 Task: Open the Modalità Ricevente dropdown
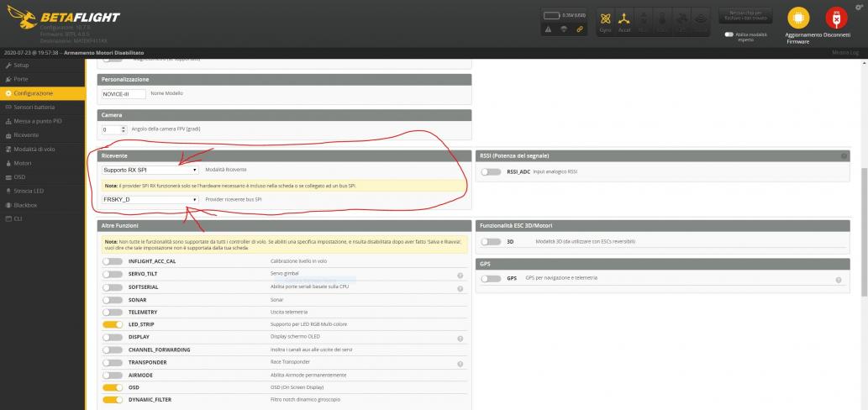(x=150, y=170)
